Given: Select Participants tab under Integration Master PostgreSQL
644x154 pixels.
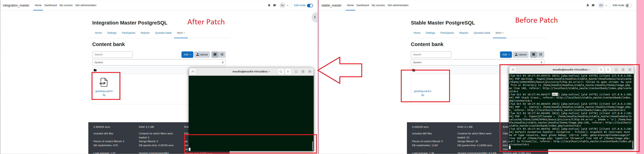Looking at the screenshot, I should 128,33.
